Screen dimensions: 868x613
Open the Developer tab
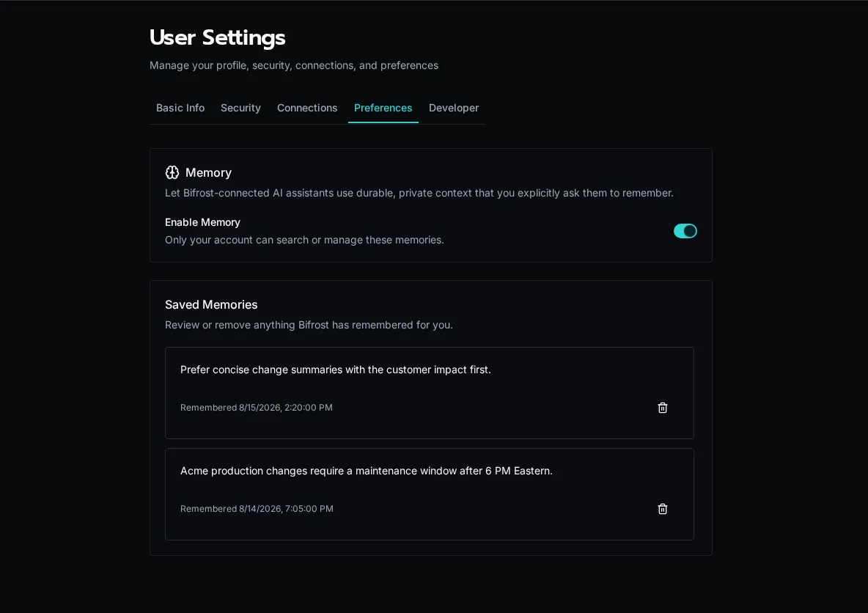tap(453, 108)
